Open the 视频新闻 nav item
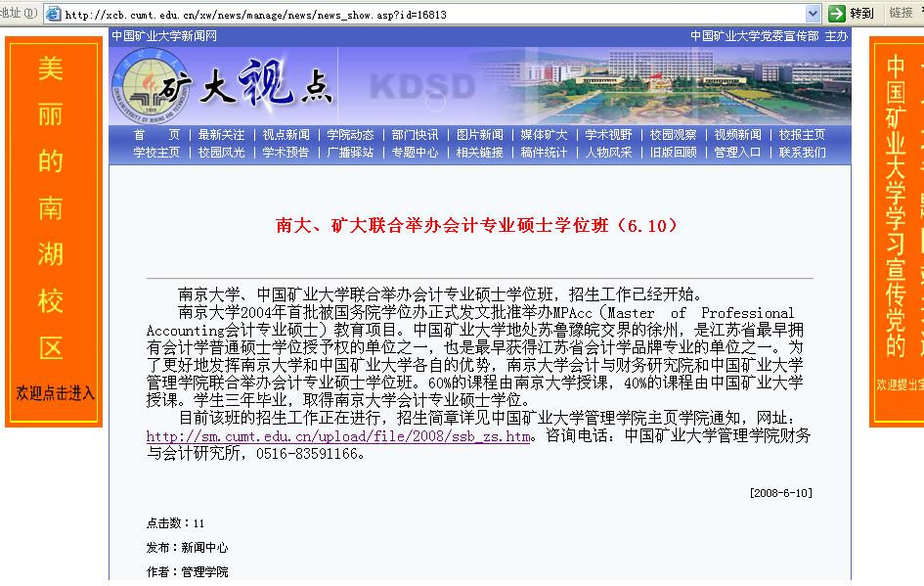This screenshot has height=586, width=924. pos(737,135)
